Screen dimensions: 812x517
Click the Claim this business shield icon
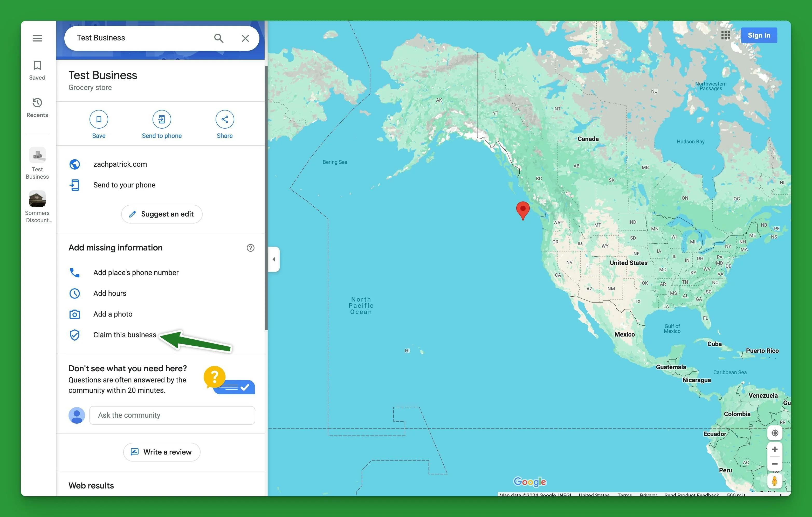pos(75,335)
